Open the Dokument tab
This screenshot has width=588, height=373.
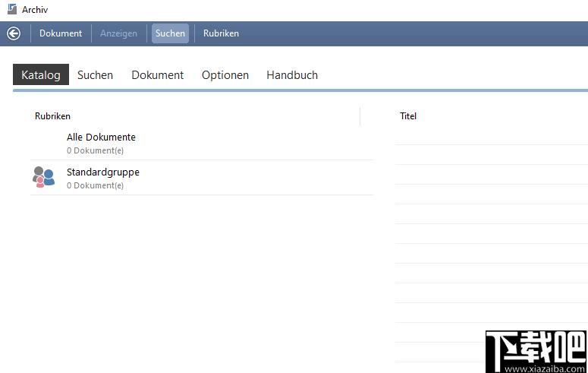157,75
